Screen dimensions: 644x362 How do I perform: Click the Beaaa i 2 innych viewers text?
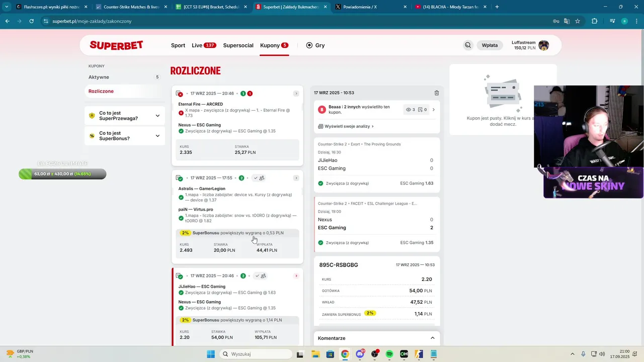point(359,109)
